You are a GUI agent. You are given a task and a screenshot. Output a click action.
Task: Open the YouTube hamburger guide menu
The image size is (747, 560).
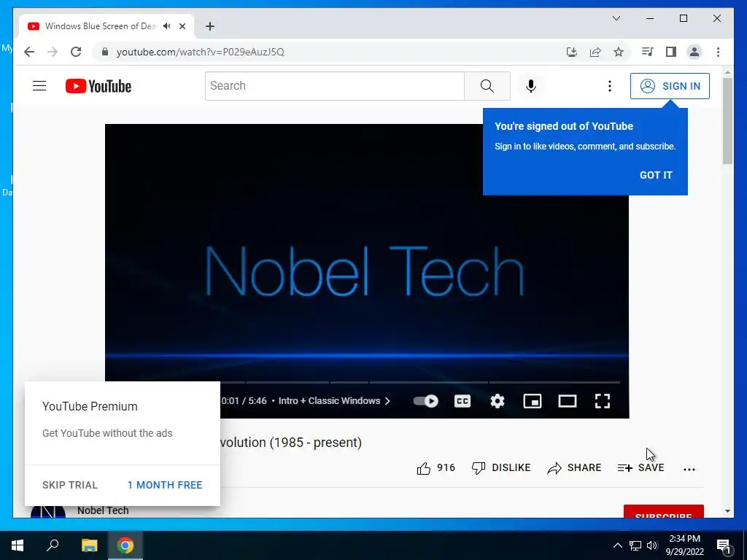(x=39, y=86)
